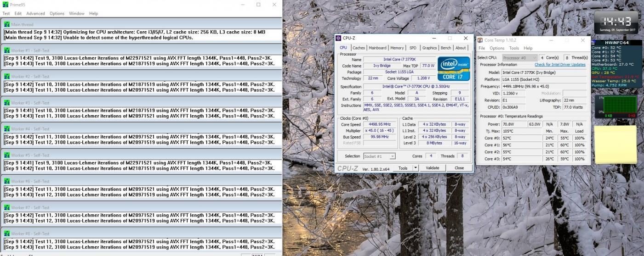
Task: Click the Power reading 70.8W in Core Temp
Action: [x=514, y=124]
